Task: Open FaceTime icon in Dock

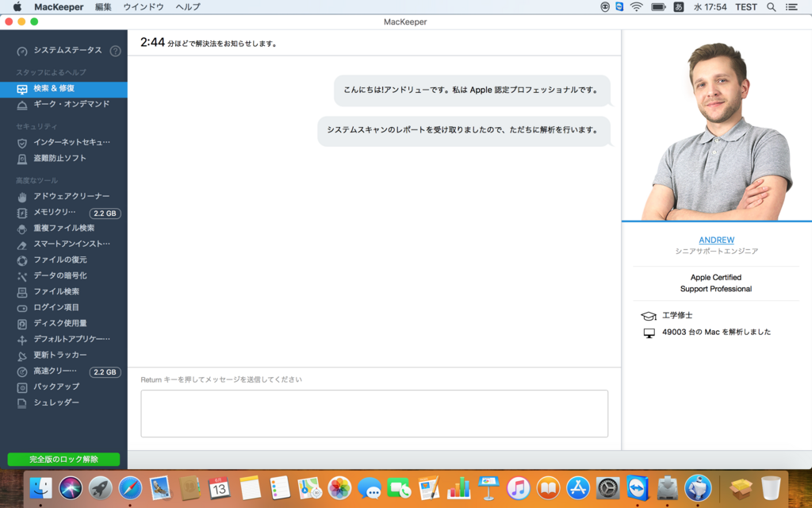Action: pyautogui.click(x=400, y=488)
